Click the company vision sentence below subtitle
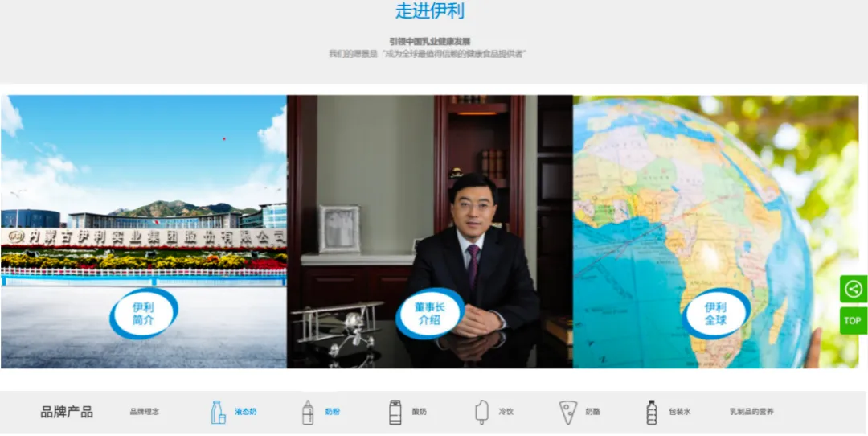 (428, 54)
